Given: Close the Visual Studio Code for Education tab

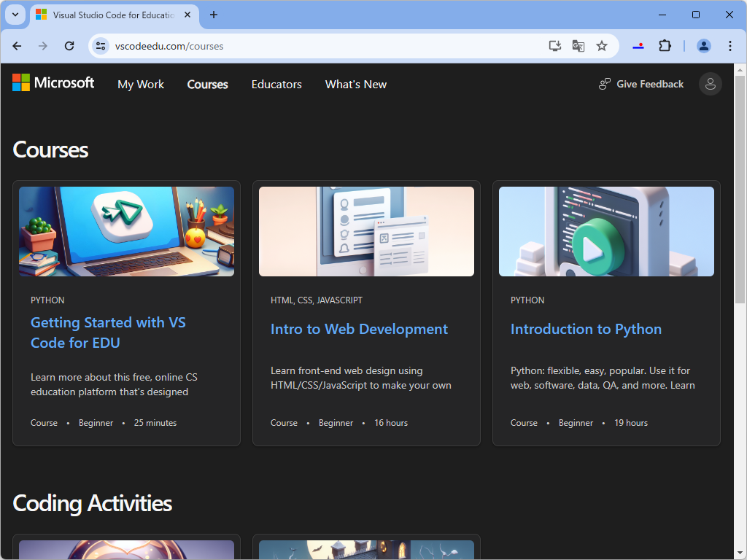Looking at the screenshot, I should pyautogui.click(x=187, y=15).
